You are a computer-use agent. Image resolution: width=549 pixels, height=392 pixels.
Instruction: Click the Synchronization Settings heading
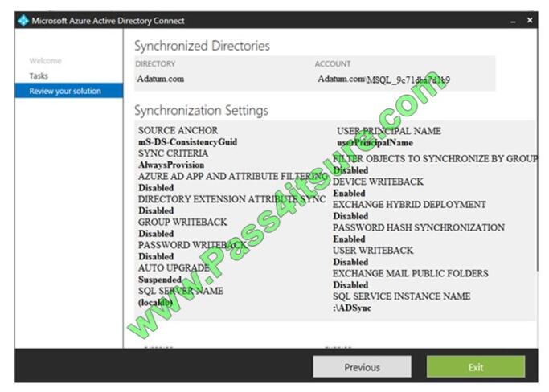(201, 111)
